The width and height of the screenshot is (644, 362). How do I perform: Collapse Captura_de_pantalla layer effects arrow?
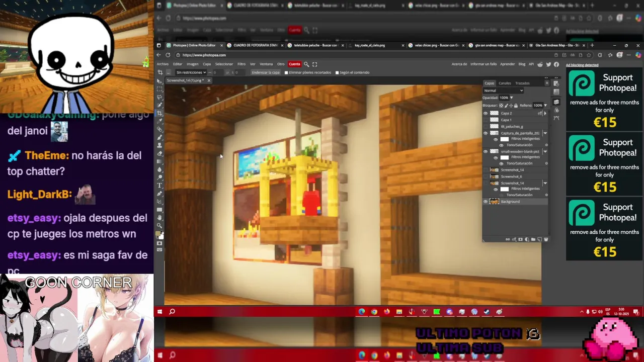pyautogui.click(x=545, y=133)
